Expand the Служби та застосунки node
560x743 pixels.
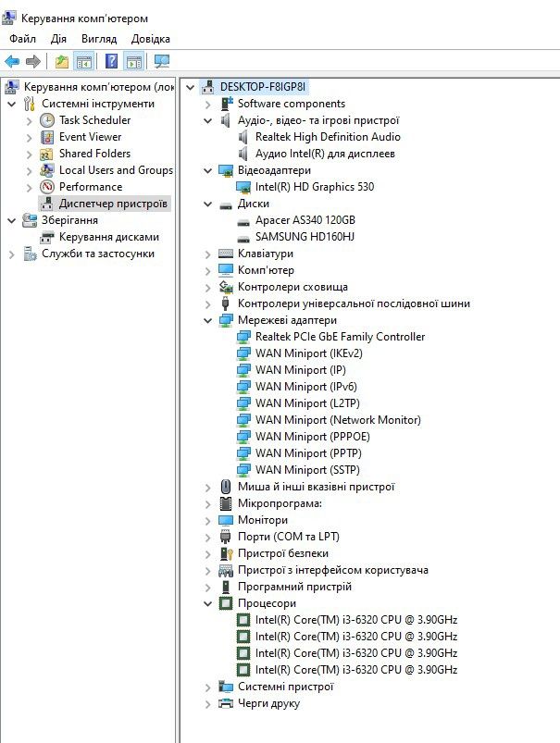coord(12,254)
